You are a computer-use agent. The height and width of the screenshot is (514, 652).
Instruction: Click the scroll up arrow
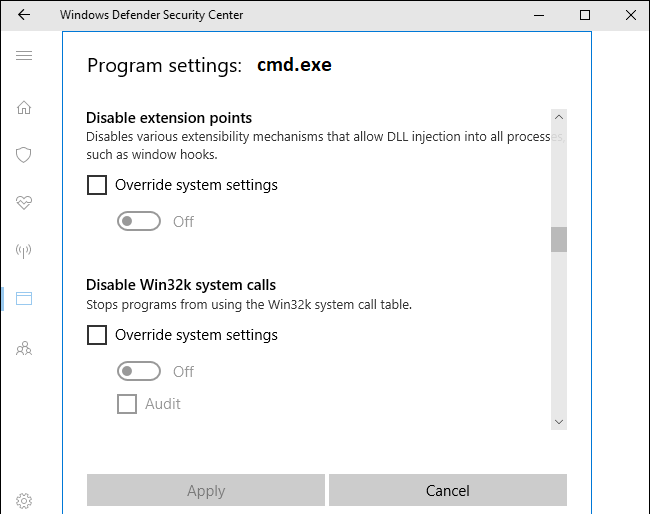pyautogui.click(x=559, y=118)
